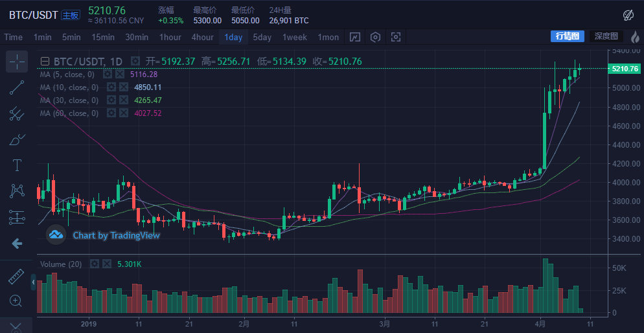Select the brush drawing tool
644x333 pixels.
pyautogui.click(x=17, y=139)
